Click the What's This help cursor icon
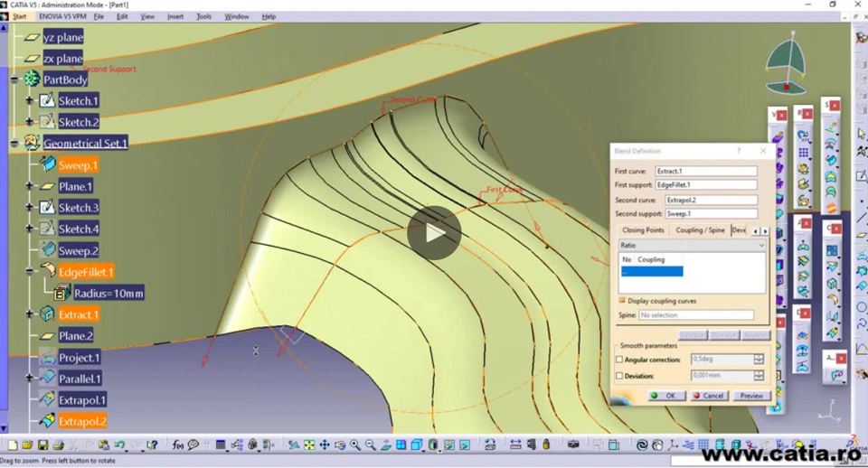Viewport: 868px width, 468px height. click(x=152, y=445)
